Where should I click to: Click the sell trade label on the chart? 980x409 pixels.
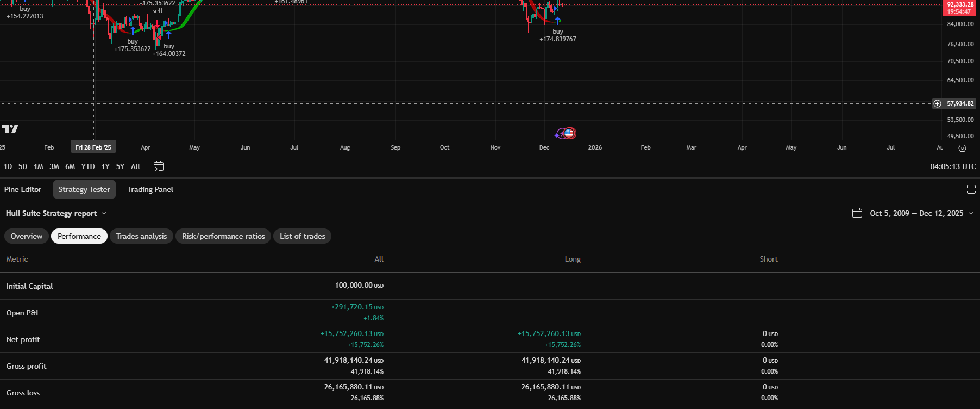coord(158,11)
